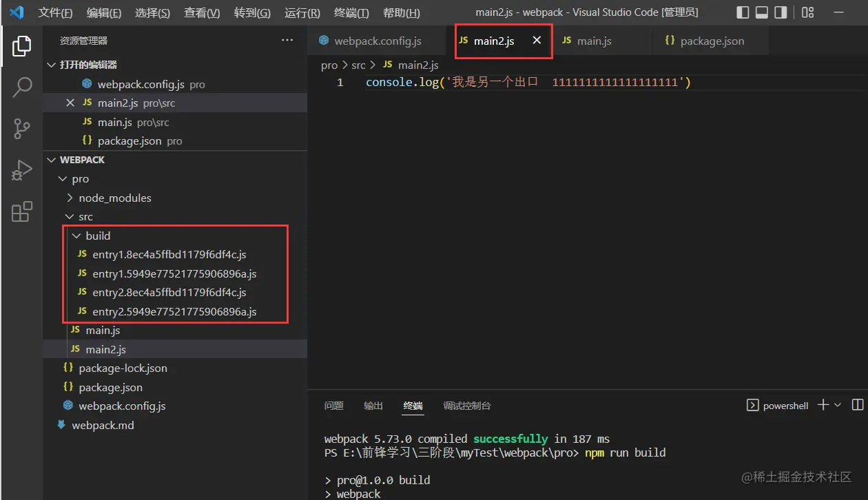Click the npm run build terminal command
This screenshot has height=500, width=868.
pyautogui.click(x=626, y=452)
